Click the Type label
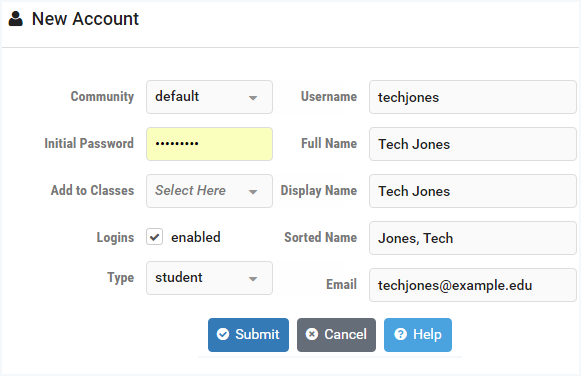This screenshot has width=581, height=376. [120, 278]
